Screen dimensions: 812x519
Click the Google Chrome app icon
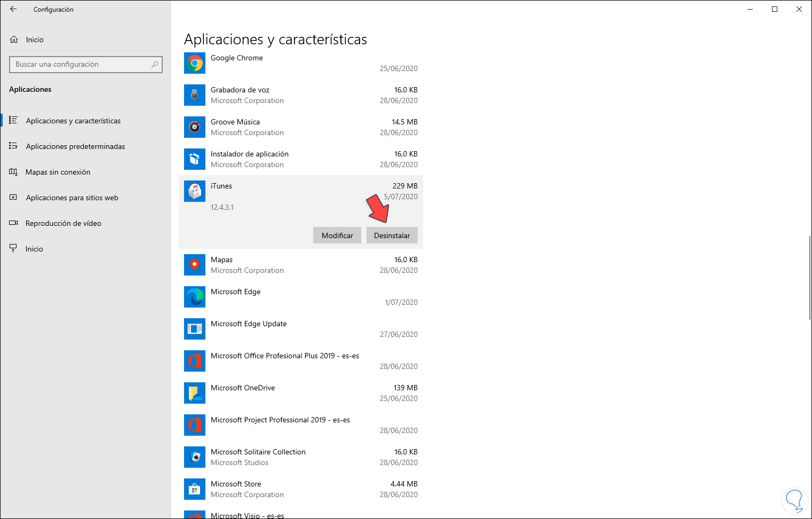click(x=195, y=63)
